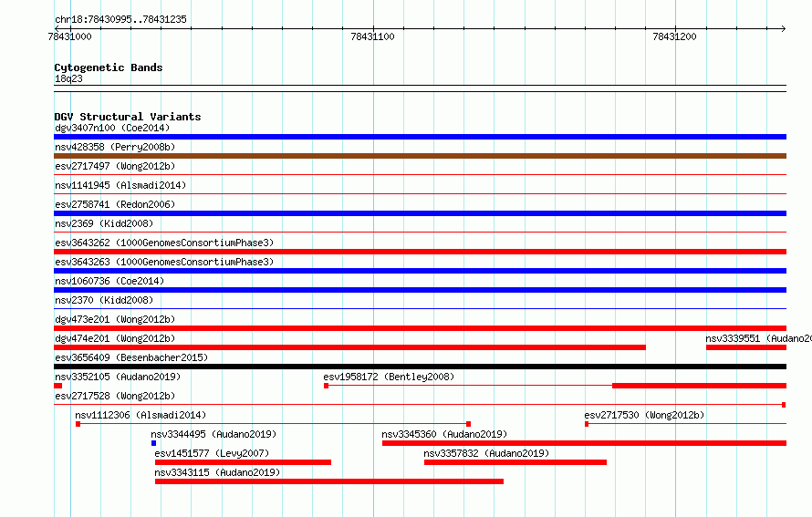
Task: Open nsv3345360 (Audano2019) variant label
Action: point(444,434)
